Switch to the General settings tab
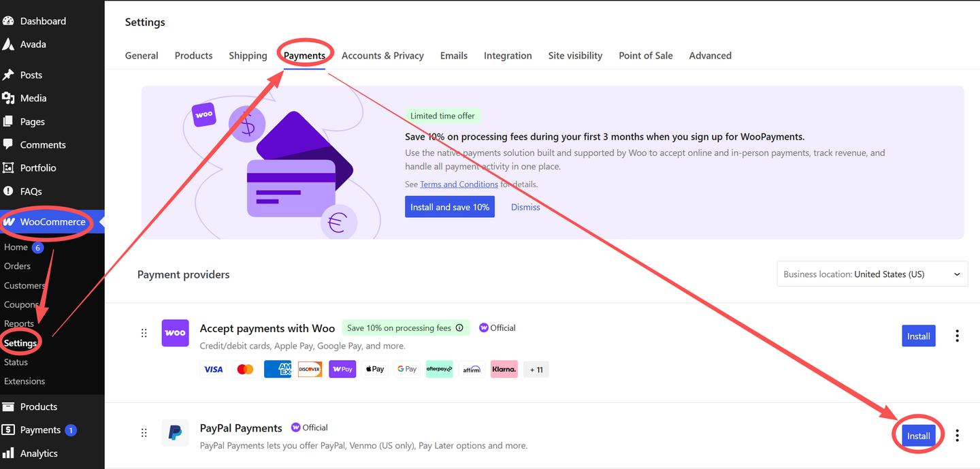 142,56
